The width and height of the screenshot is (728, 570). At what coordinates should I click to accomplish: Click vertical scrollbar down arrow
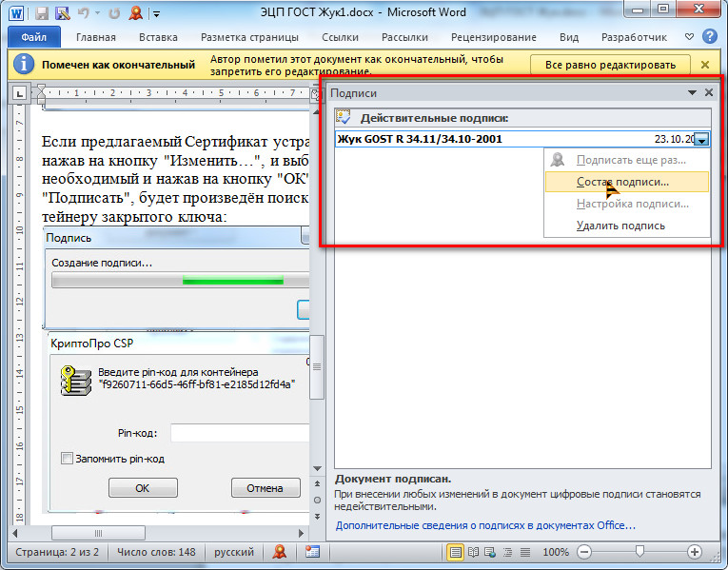point(317,468)
